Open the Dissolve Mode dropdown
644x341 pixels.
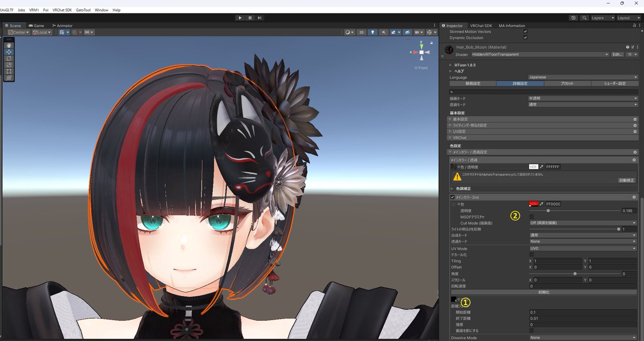[x=583, y=338]
